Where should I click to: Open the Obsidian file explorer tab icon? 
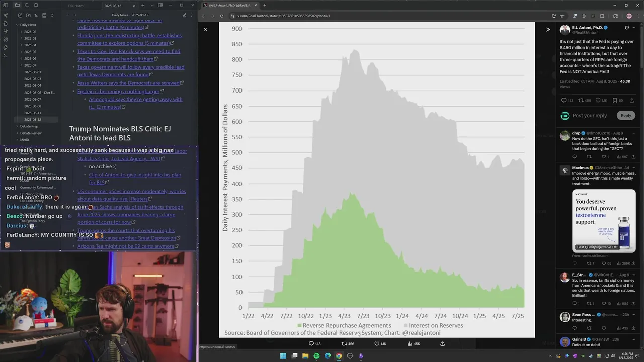(17, 5)
